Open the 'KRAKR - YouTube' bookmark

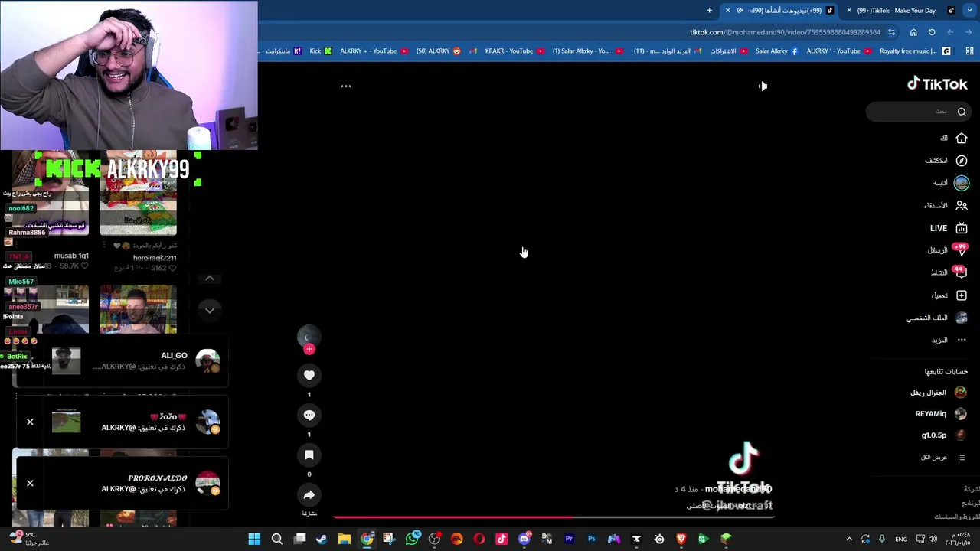tap(514, 51)
